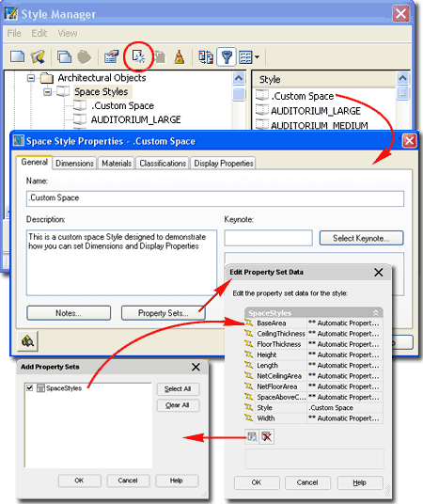Click the Remove Property Sets icon

(x=266, y=436)
